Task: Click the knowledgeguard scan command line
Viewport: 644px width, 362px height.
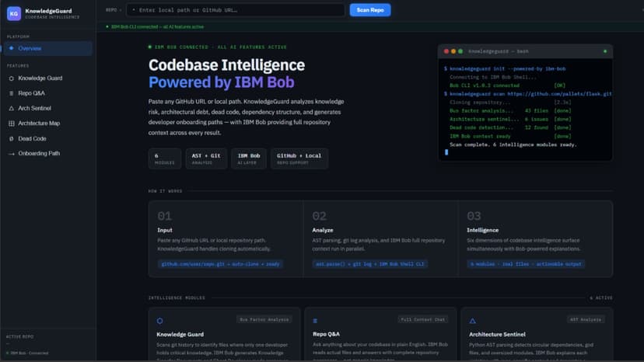Action: pos(528,94)
